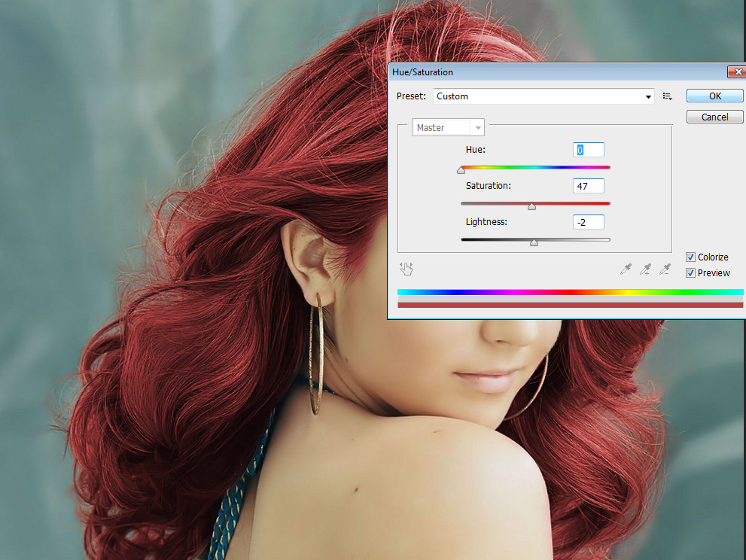Screen dimensions: 746x560
Task: Select the Eyedropper tool in the dialog
Action: point(626,269)
